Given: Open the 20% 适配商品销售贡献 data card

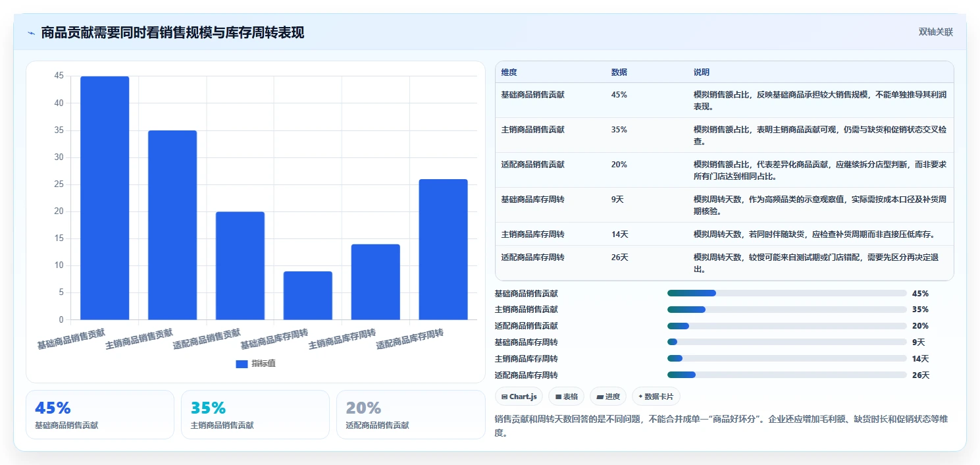Looking at the screenshot, I should click(411, 414).
